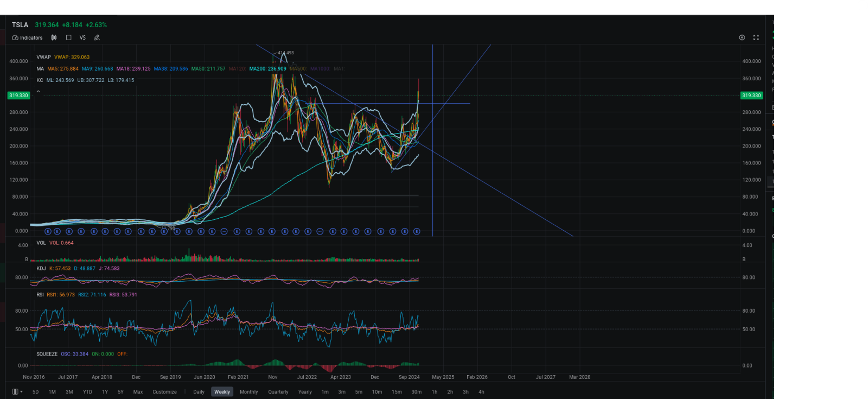Click the TSLA ticker symbol
868x399 pixels.
(x=20, y=25)
